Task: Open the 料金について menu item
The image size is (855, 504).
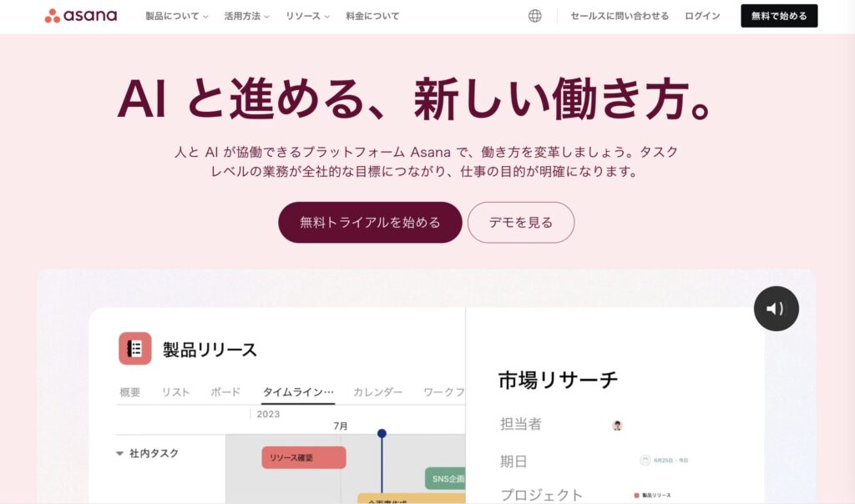Action: coord(372,17)
